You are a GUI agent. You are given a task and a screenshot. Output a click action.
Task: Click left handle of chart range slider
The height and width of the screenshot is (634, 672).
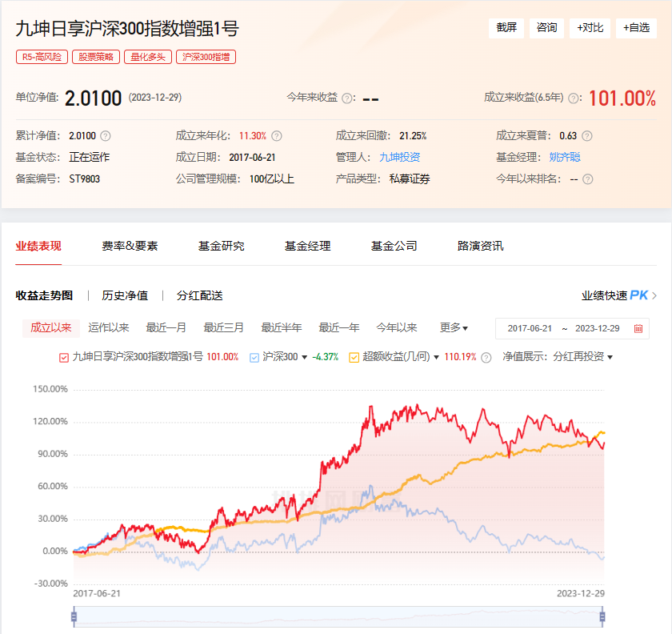tap(74, 617)
